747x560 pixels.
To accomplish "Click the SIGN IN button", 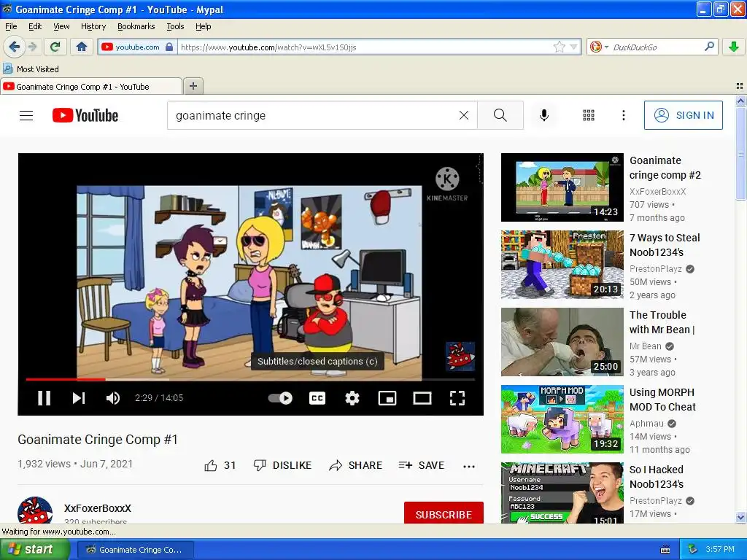I will (x=683, y=115).
